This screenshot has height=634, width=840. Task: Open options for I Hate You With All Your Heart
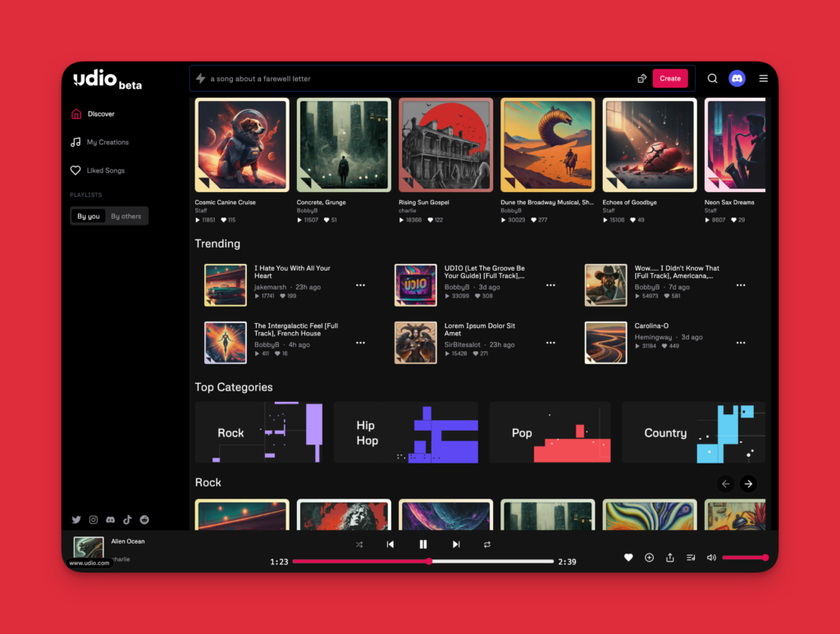(361, 285)
